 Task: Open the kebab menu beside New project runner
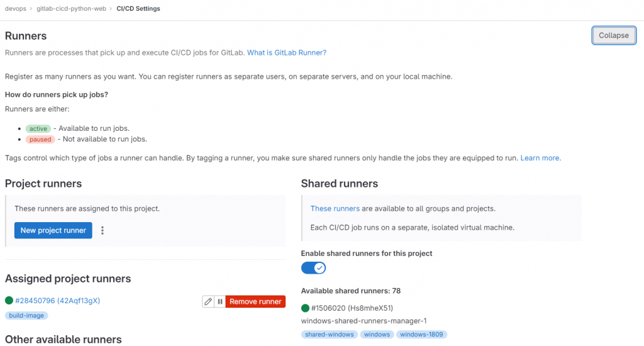click(x=103, y=230)
